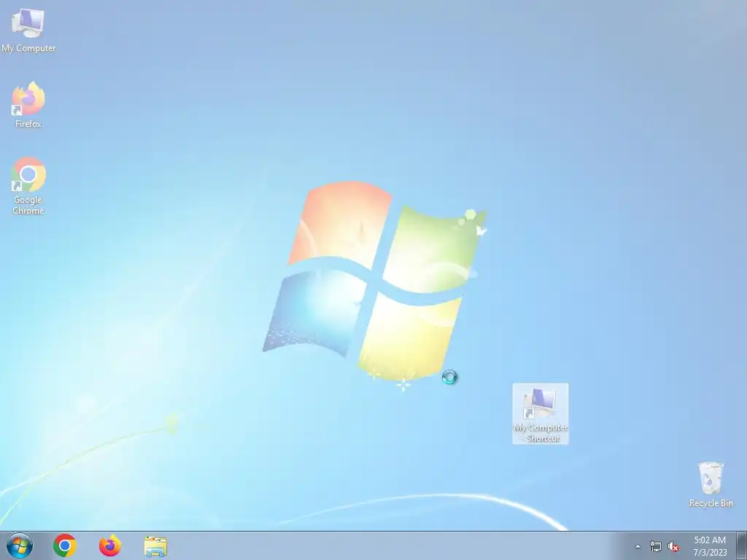Select the Google Chrome desktop shortcut
Image resolution: width=747 pixels, height=560 pixels.
28,186
